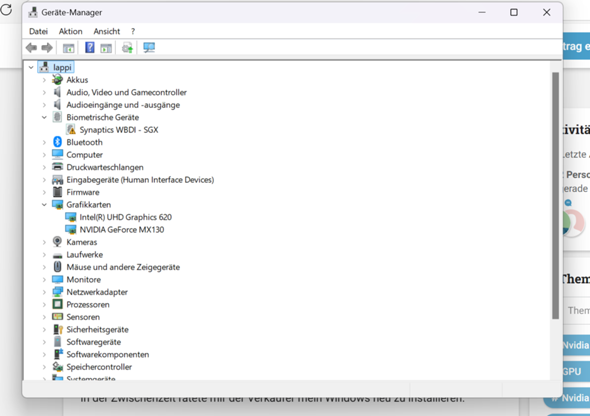590x416 pixels.
Task: Click the Intel(R) UHD Graphics 620 icon
Action: click(71, 217)
